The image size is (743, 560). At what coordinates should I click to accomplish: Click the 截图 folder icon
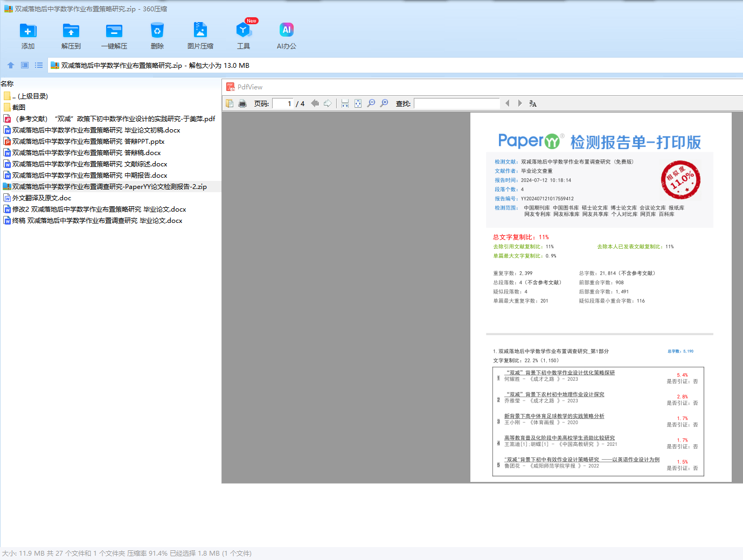pos(8,108)
